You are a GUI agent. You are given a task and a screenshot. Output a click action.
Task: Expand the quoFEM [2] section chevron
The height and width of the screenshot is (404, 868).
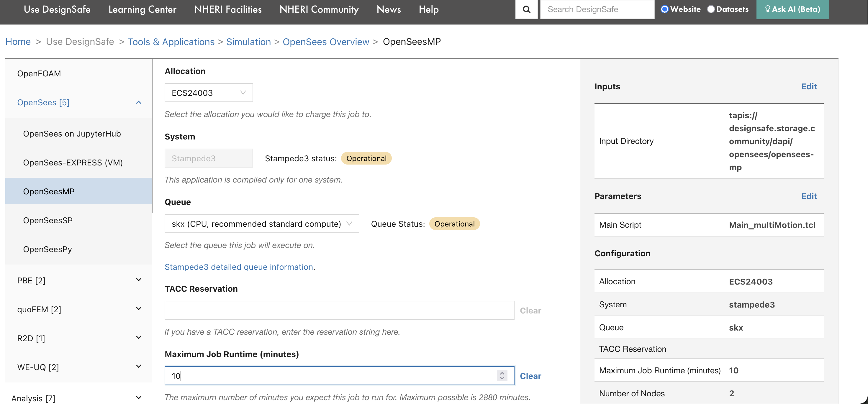138,309
